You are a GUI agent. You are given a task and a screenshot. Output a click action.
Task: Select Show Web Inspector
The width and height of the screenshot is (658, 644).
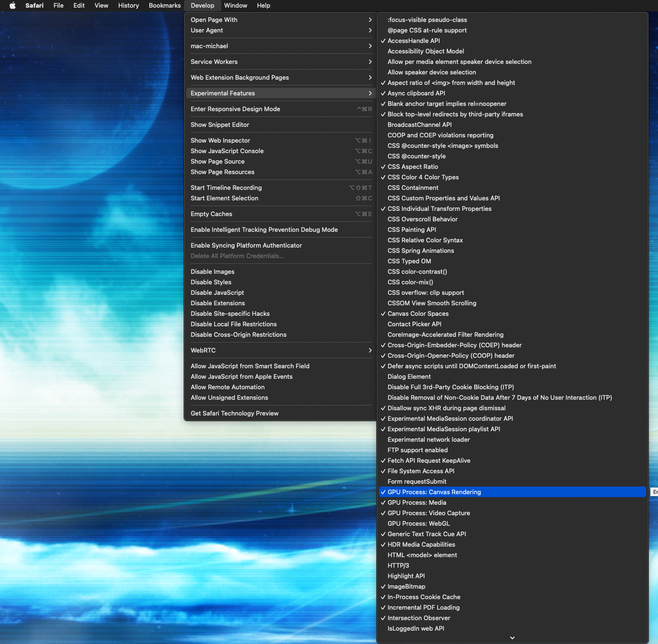(x=280, y=140)
